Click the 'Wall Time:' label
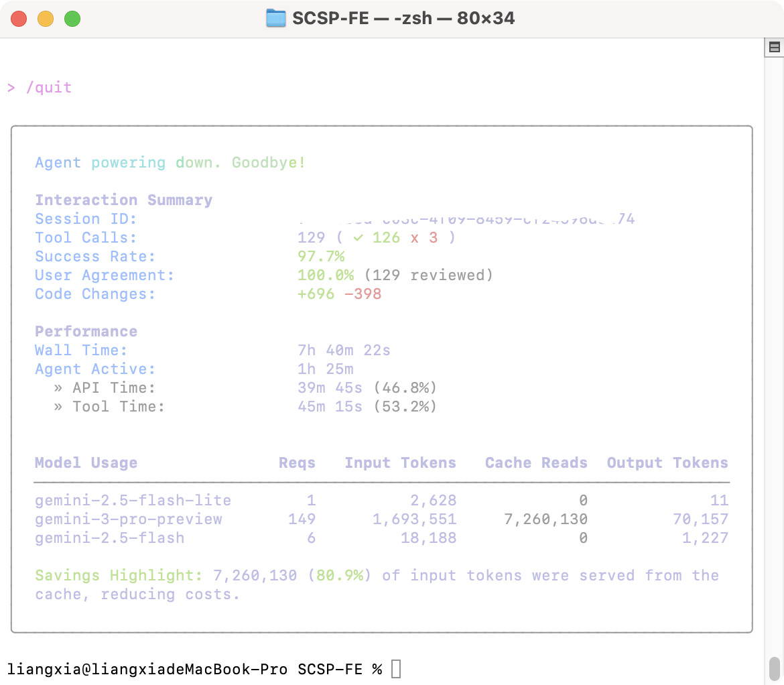This screenshot has height=685, width=784. click(x=81, y=351)
